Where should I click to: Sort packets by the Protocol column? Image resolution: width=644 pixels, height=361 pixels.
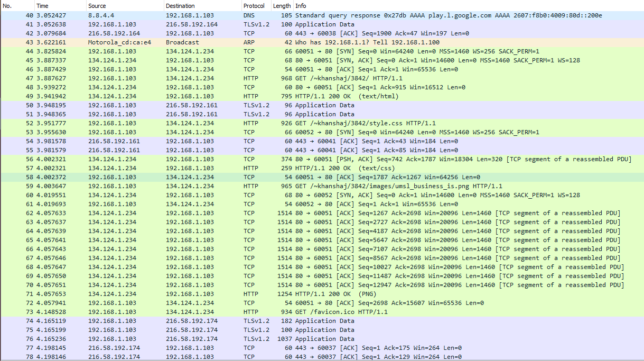(x=255, y=5)
